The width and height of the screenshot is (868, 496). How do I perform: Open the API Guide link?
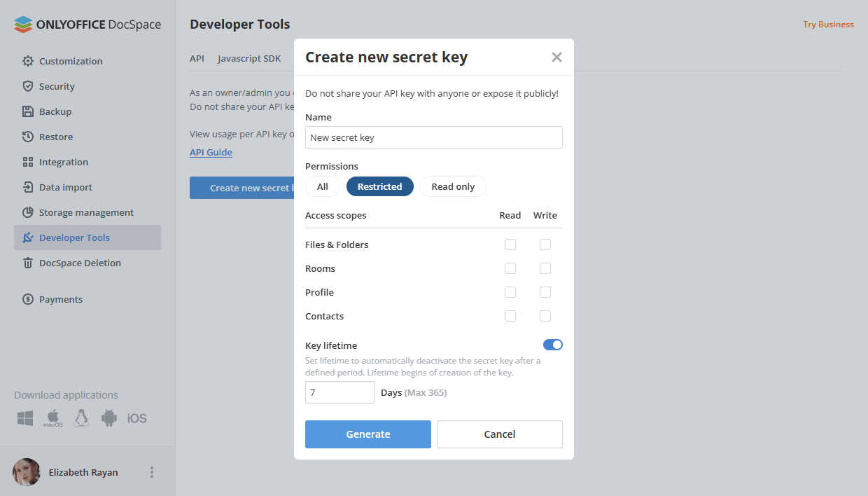(x=211, y=152)
